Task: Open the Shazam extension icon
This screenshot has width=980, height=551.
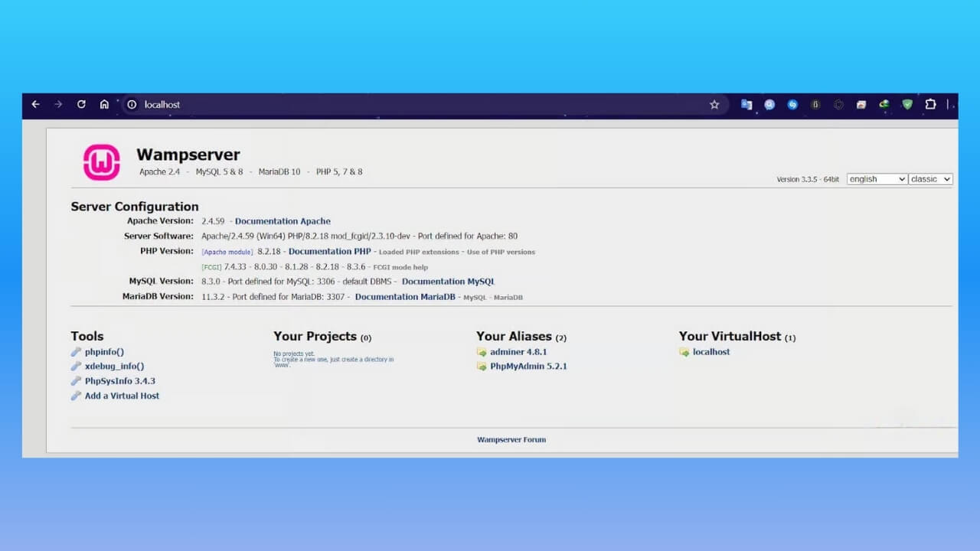Action: 792,105
